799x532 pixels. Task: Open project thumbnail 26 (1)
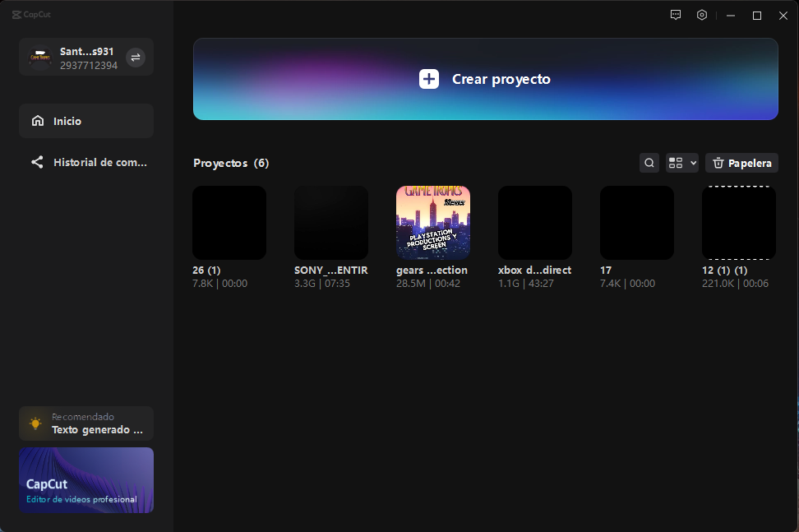(x=229, y=223)
